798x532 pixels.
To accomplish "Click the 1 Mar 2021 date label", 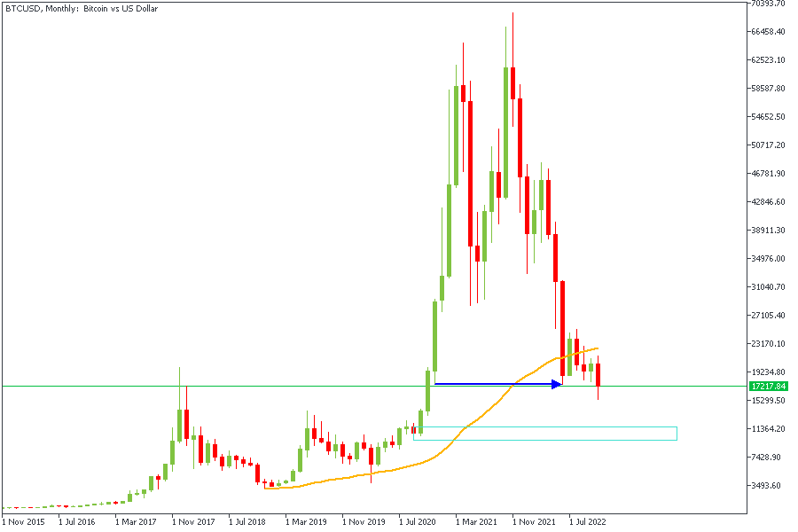I will pyautogui.click(x=476, y=522).
